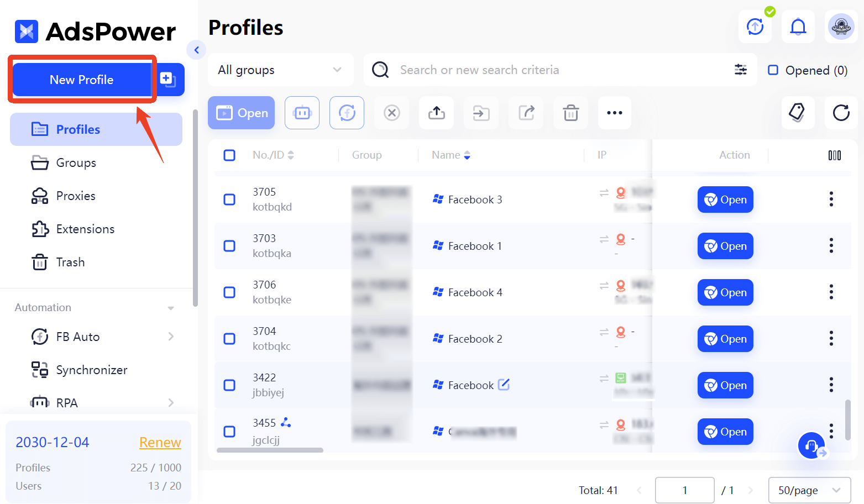Open the All groups dropdown
Screen dimensions: 864x504
(x=281, y=70)
